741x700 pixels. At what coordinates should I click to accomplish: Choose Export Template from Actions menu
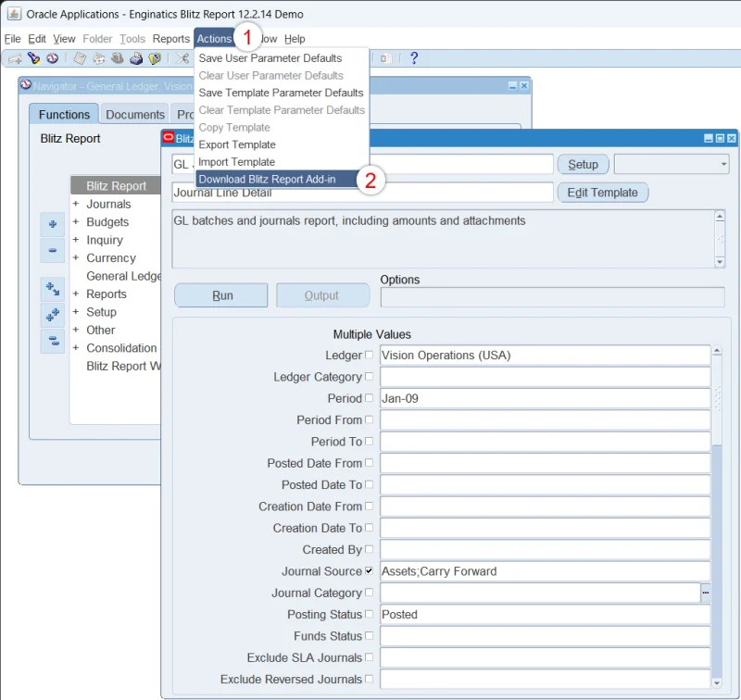pyautogui.click(x=237, y=144)
